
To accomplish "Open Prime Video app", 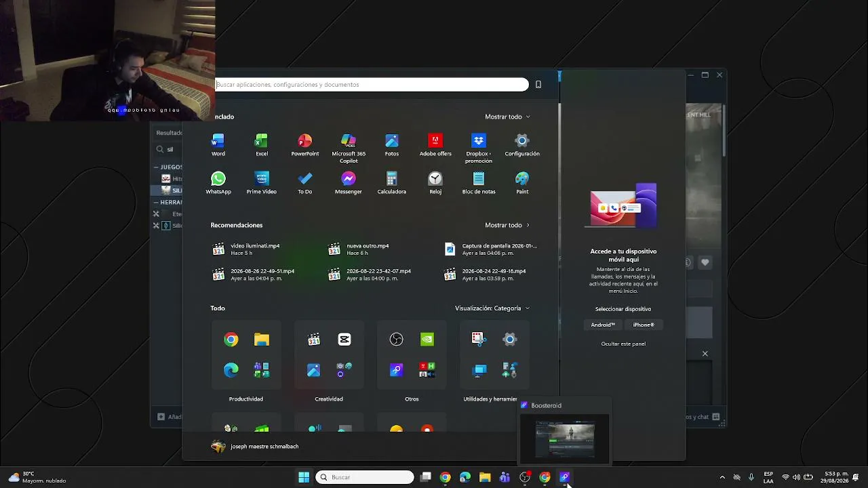I will pos(262,183).
